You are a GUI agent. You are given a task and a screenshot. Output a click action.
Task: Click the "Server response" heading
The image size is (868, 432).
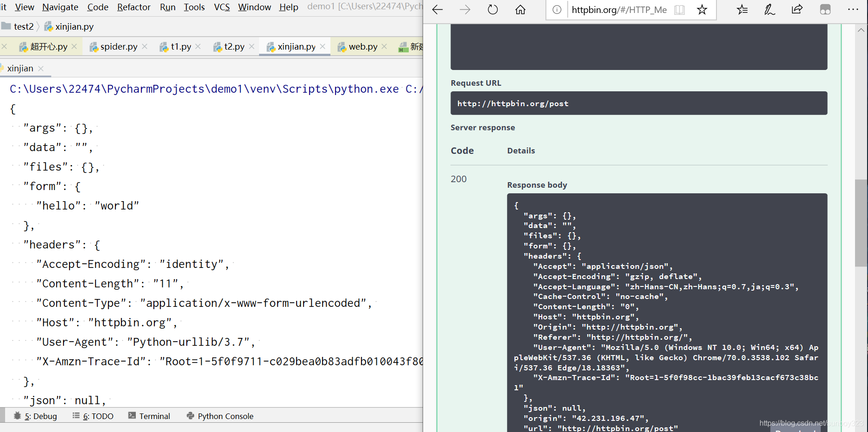tap(482, 127)
